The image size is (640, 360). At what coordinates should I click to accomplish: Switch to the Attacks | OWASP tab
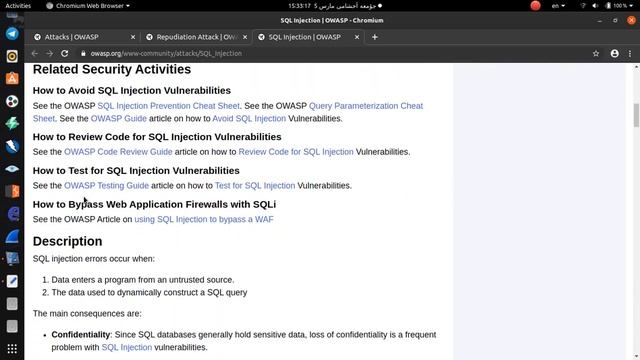click(x=84, y=37)
